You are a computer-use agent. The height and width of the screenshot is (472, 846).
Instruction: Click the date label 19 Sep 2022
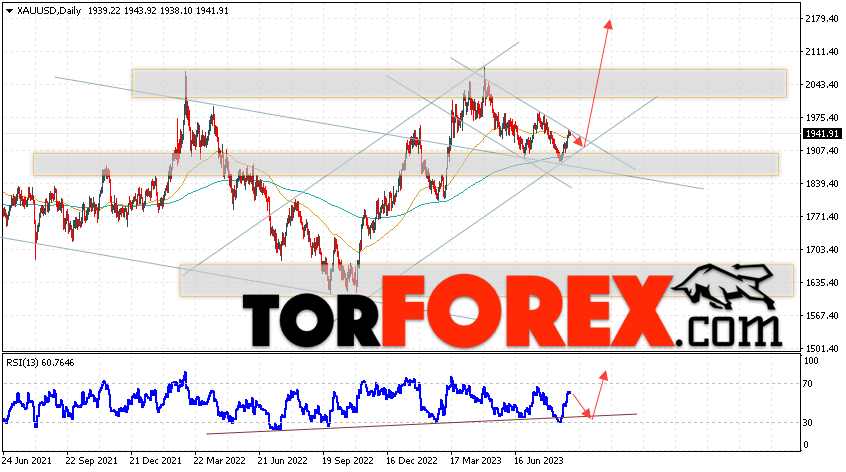coord(347,461)
